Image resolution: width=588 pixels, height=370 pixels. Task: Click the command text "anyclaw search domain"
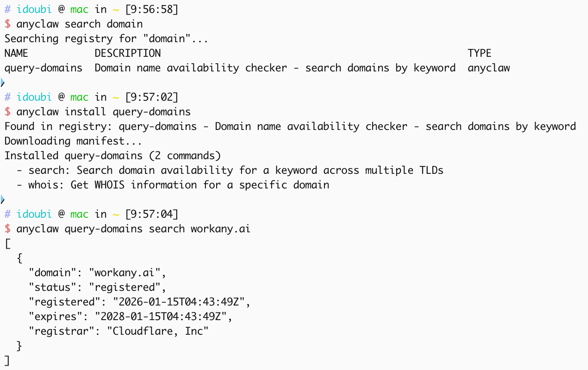click(x=80, y=24)
